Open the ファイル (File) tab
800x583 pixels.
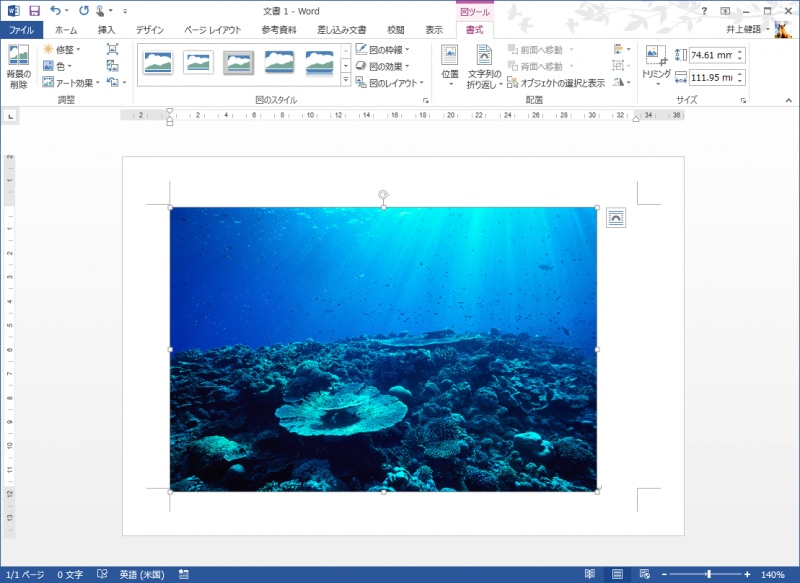tap(21, 30)
